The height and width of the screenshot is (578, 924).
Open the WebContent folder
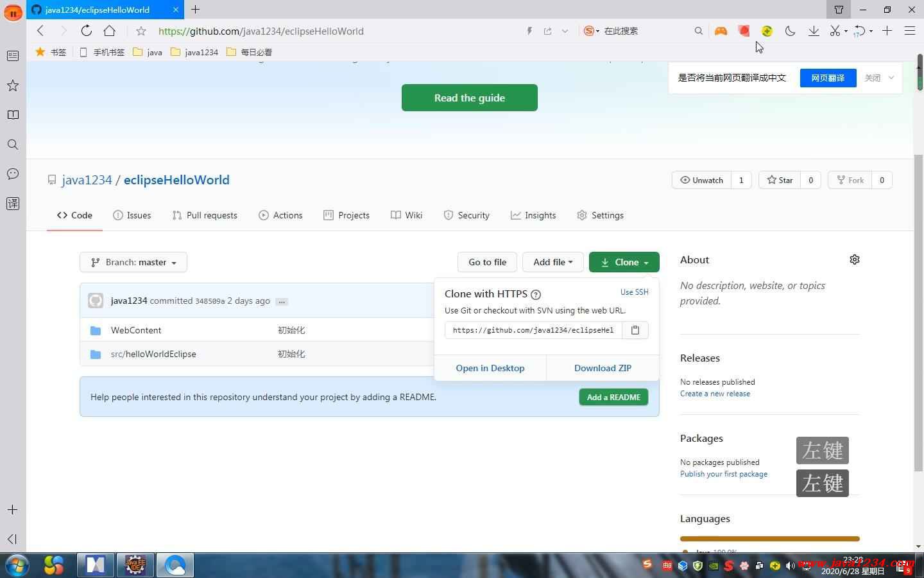136,330
